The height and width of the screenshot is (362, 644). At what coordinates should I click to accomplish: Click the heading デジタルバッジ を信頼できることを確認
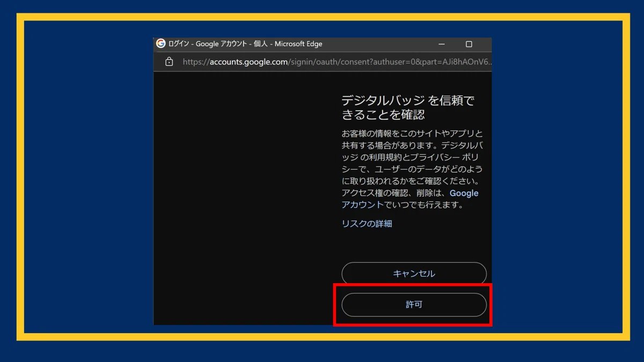(408, 107)
